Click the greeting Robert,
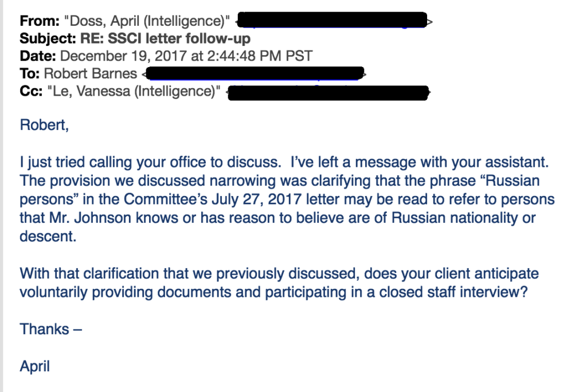Viewport: 587px width, 392px height. pos(44,125)
